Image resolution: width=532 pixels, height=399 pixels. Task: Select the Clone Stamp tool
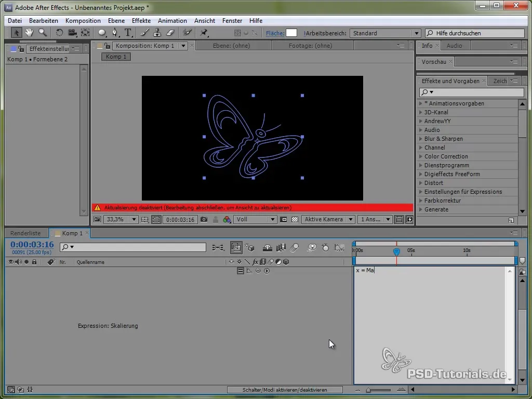[x=157, y=33]
